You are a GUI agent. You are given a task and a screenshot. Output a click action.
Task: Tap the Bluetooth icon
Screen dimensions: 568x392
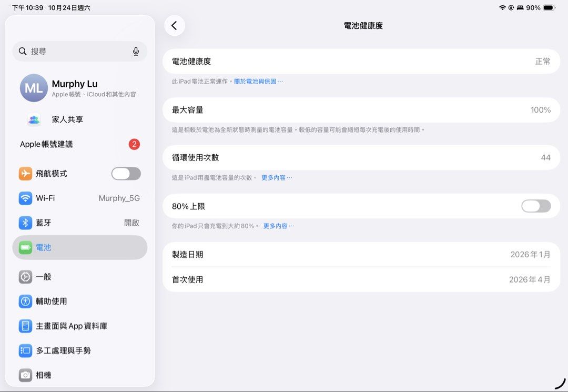pos(25,223)
